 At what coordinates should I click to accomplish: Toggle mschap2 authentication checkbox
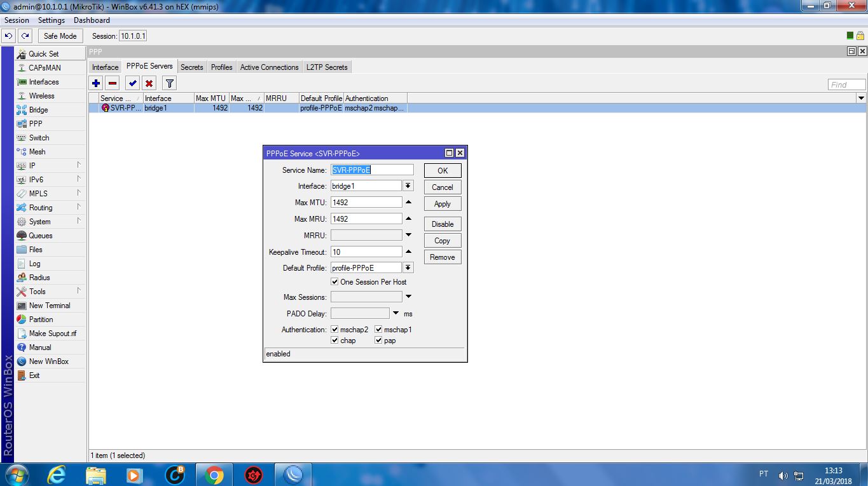(x=334, y=330)
